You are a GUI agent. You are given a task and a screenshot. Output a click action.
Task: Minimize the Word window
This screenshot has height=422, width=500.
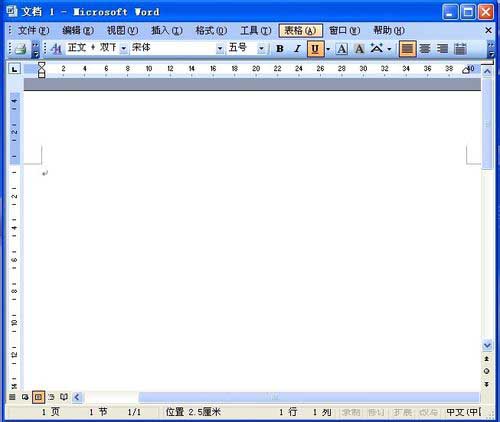pos(450,12)
